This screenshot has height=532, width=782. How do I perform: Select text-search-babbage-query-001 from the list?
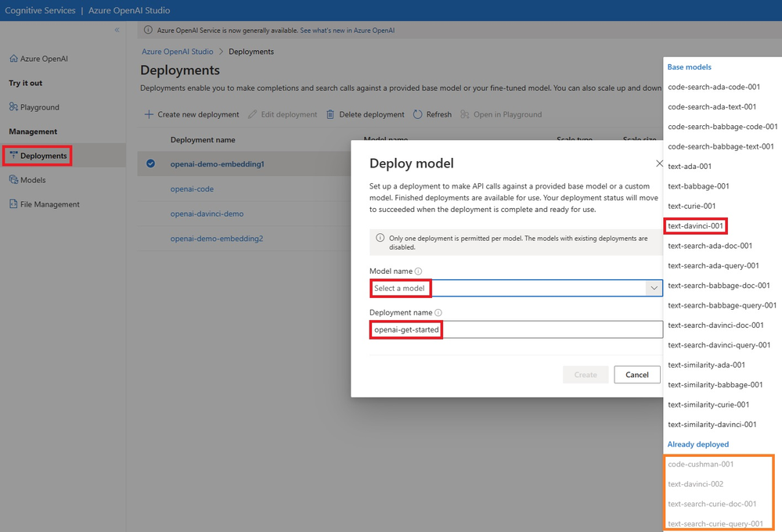pos(723,305)
